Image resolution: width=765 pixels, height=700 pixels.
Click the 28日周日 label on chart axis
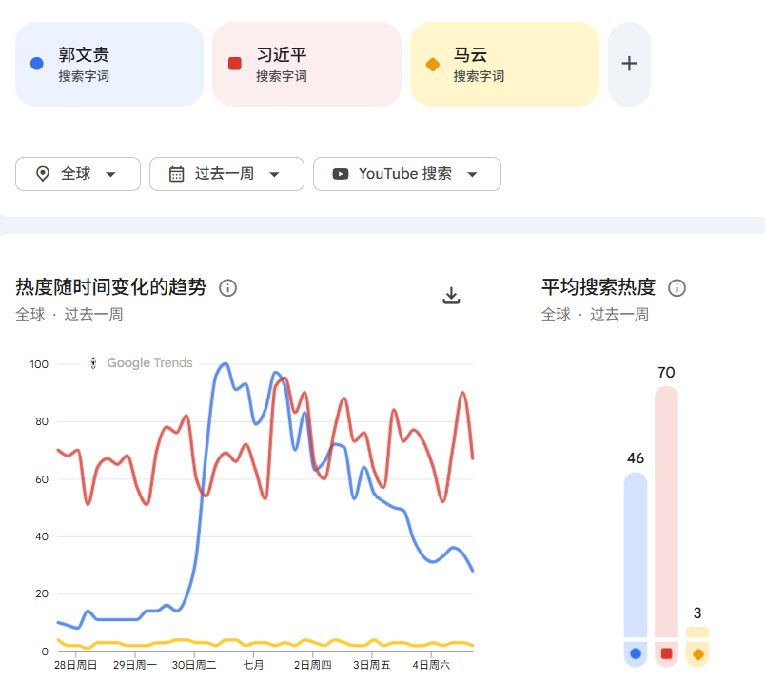75,665
